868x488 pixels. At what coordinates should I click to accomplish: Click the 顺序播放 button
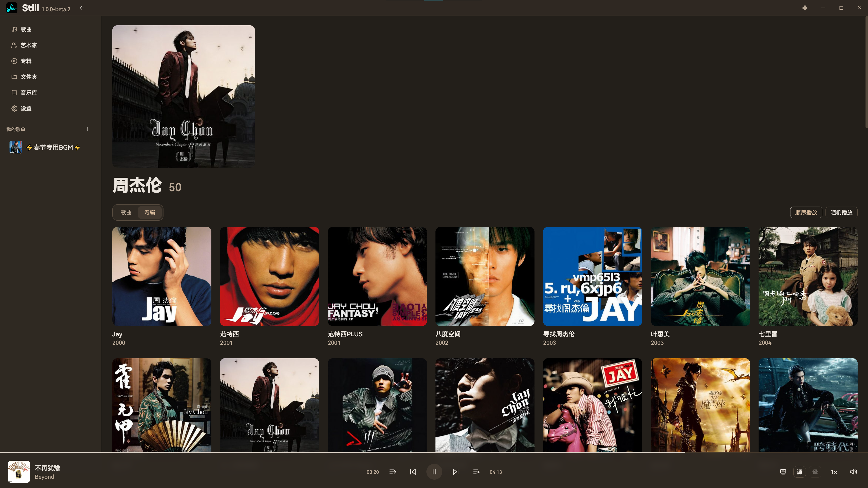click(x=806, y=212)
